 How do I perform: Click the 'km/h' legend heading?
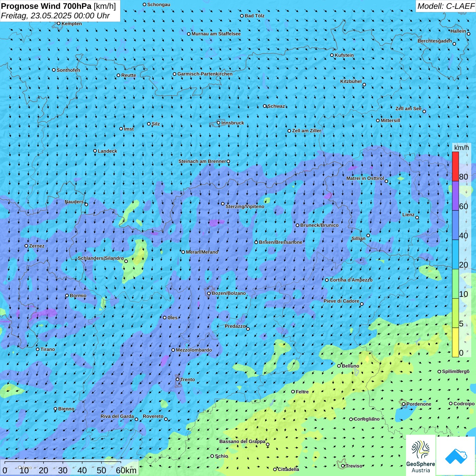[461, 148]
